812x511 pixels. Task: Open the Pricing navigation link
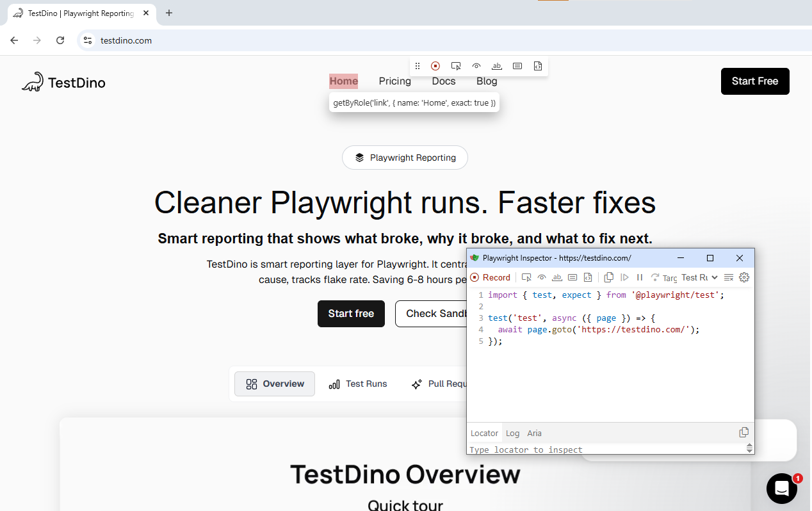click(x=394, y=81)
